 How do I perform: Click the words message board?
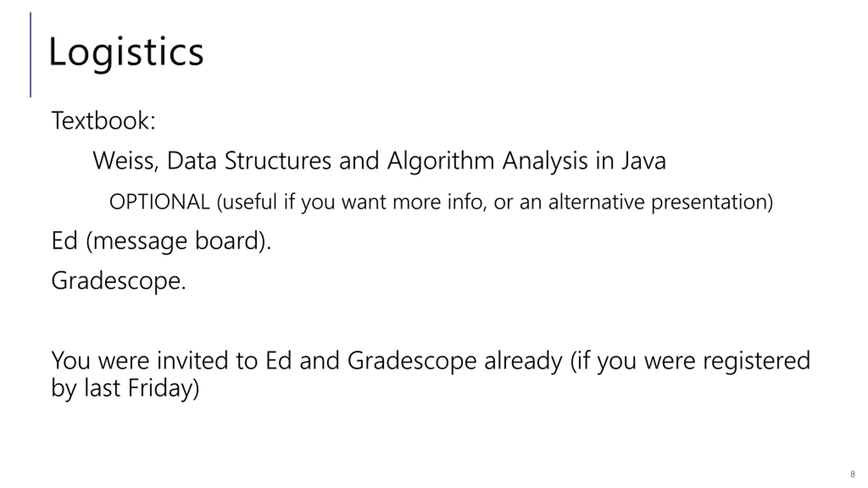click(x=176, y=241)
